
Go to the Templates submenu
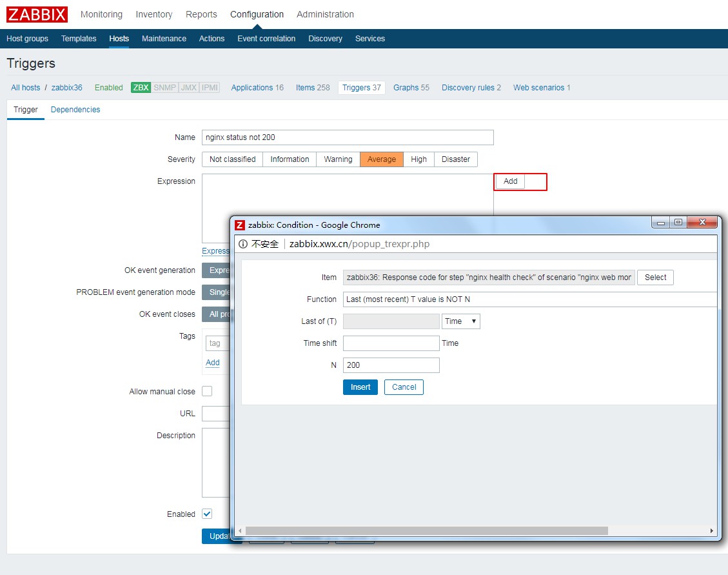pyautogui.click(x=79, y=39)
